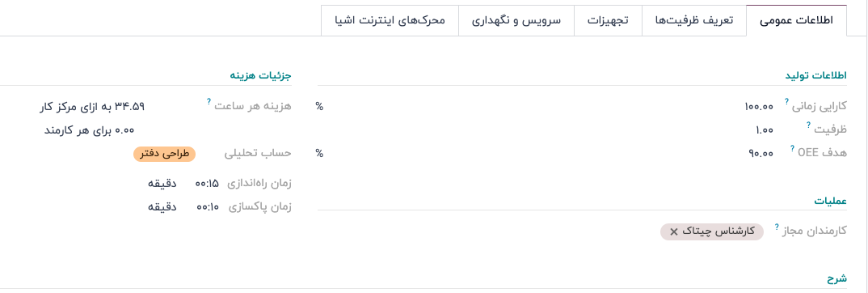Switch to تعریف ظرفیت‌ها tab
The height and width of the screenshot is (293, 868).
pyautogui.click(x=693, y=21)
